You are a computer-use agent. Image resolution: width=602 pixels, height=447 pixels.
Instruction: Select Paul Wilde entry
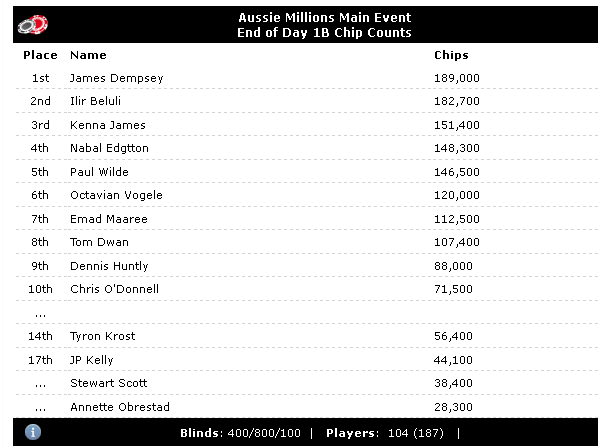pos(100,172)
